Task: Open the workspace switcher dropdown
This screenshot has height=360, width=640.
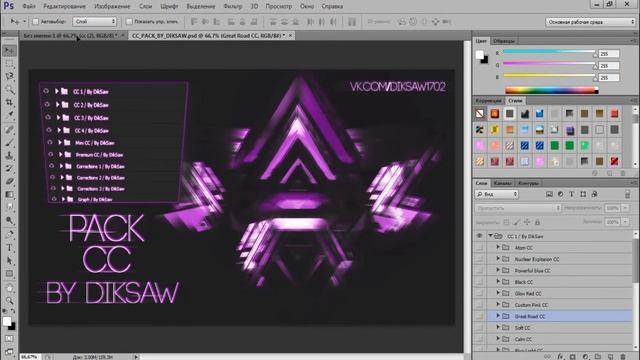Action: pyautogui.click(x=591, y=22)
